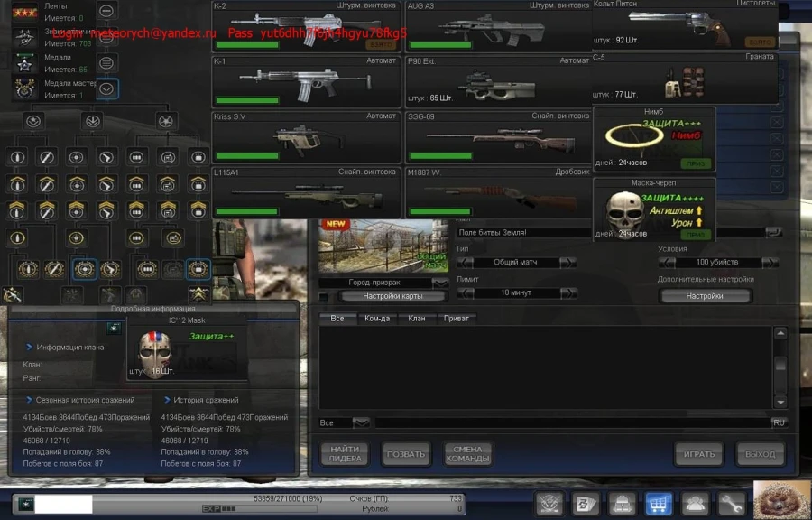The height and width of the screenshot is (520, 812).
Task: Click the middle root node with downward arrow
Action: [93, 121]
